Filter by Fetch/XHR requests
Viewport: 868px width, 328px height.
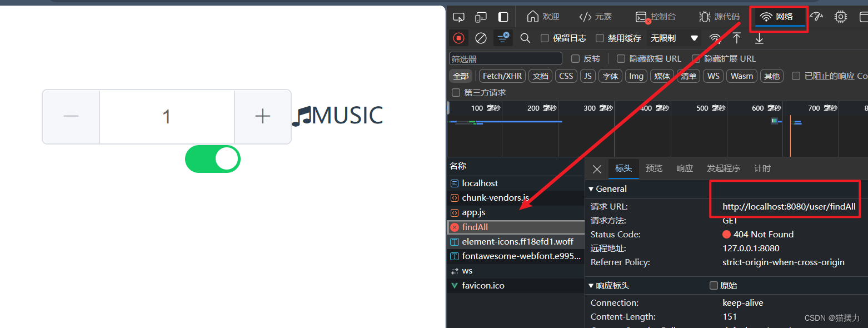[x=502, y=76]
